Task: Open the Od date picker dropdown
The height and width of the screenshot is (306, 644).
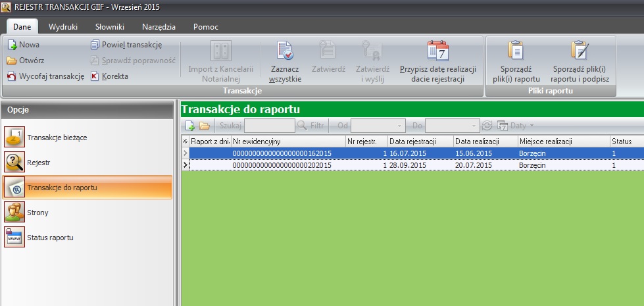Action: pos(399,126)
